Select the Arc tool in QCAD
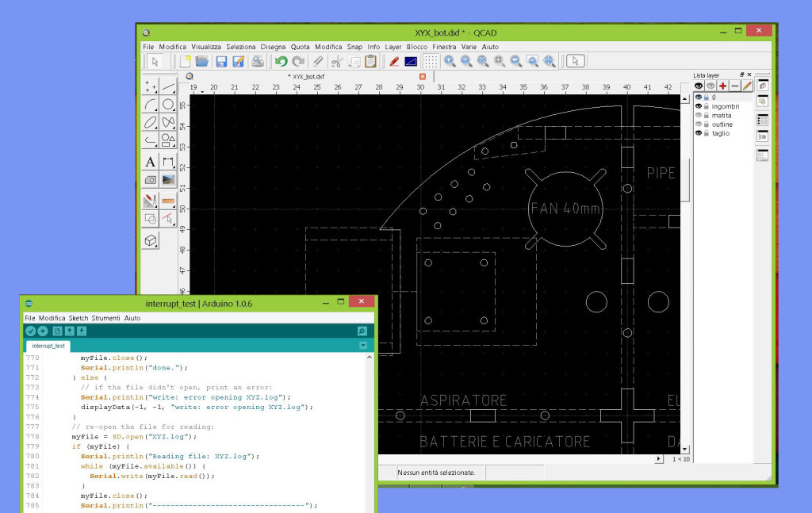Image resolution: width=812 pixels, height=513 pixels. (150, 105)
